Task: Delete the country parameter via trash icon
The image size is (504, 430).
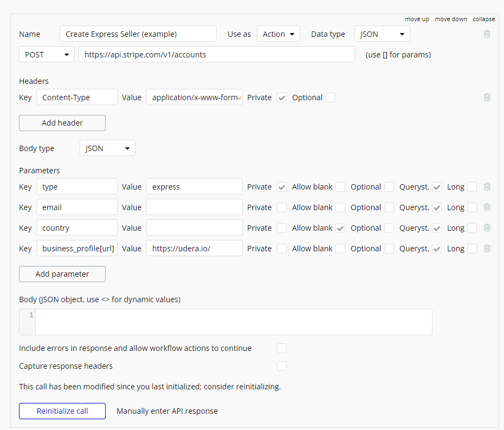Action: coord(487,228)
